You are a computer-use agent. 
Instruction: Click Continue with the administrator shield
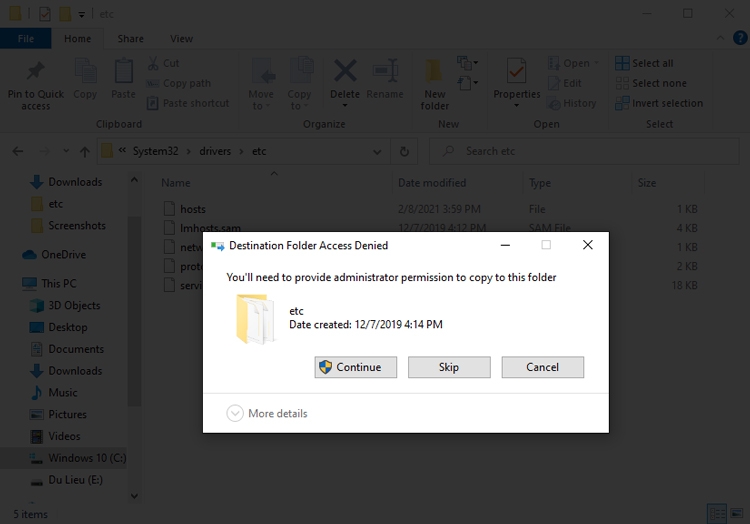pyautogui.click(x=355, y=367)
